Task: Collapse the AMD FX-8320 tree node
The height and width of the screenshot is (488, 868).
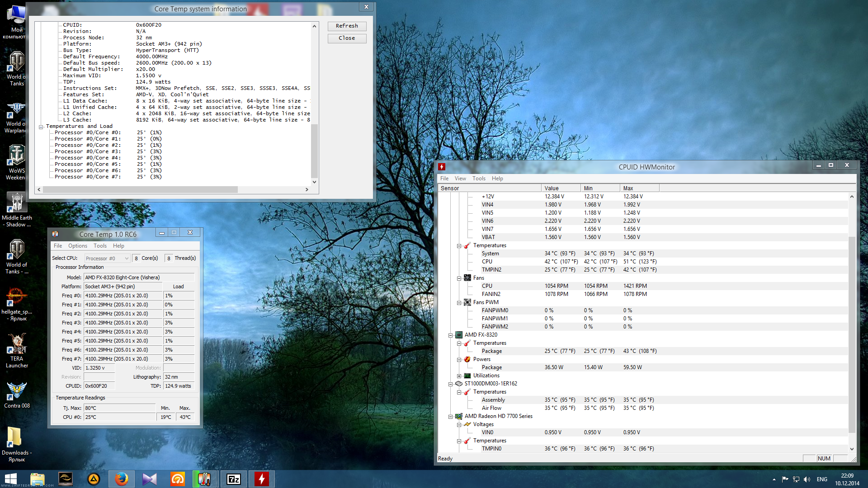Action: (x=450, y=335)
